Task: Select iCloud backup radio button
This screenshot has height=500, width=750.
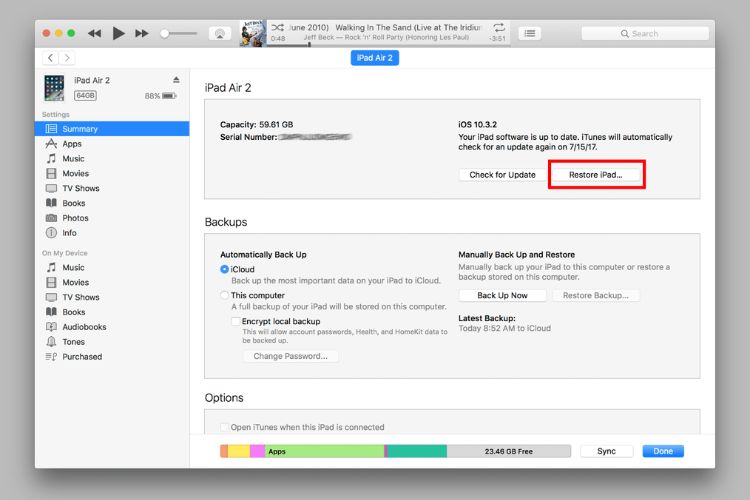Action: (224, 269)
